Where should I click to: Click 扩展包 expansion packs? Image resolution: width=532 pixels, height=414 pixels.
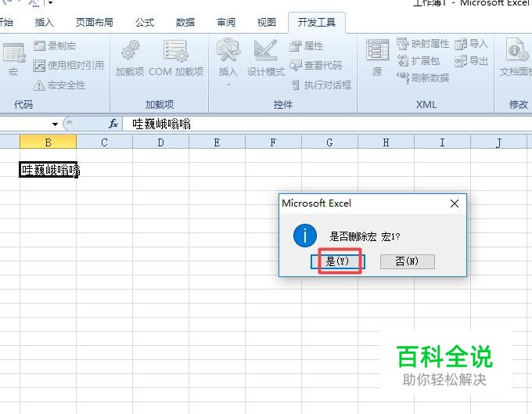click(x=419, y=61)
